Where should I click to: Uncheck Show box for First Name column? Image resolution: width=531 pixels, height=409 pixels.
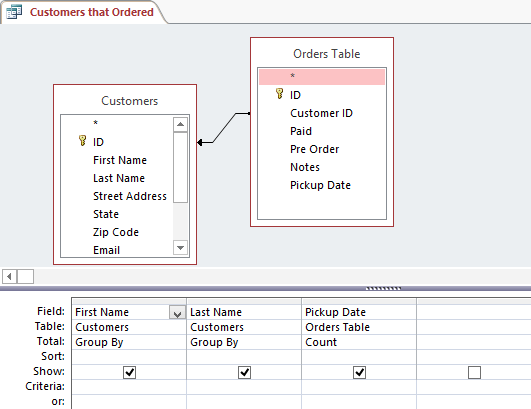[129, 372]
